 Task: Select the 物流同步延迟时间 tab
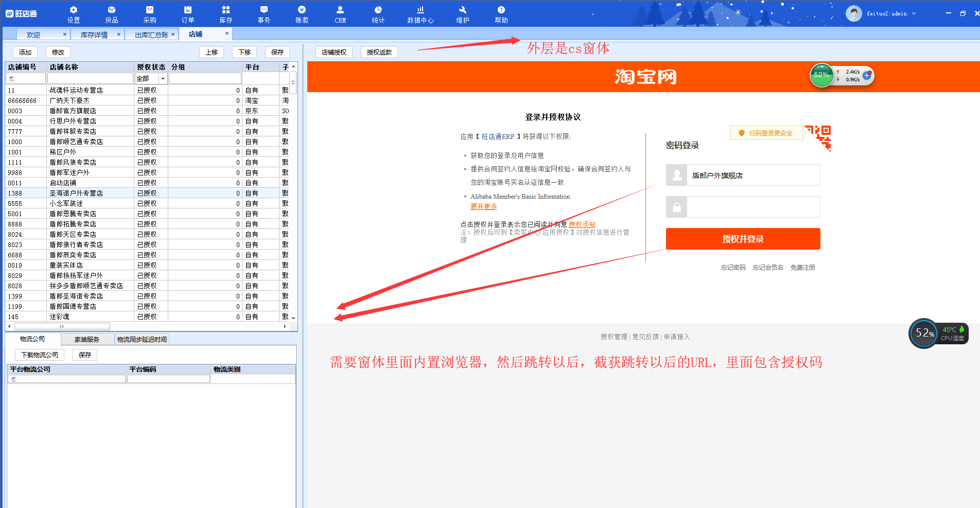142,339
